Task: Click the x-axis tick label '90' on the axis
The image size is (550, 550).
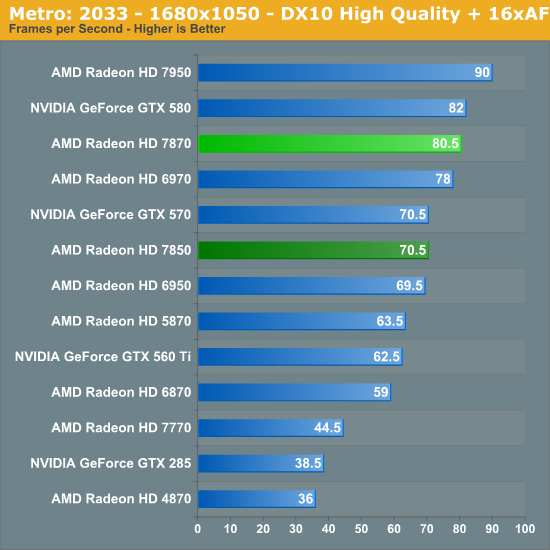Action: [492, 529]
